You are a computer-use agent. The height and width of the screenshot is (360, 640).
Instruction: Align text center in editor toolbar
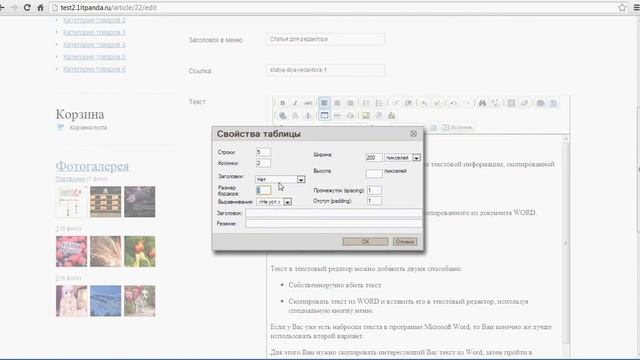(337, 103)
